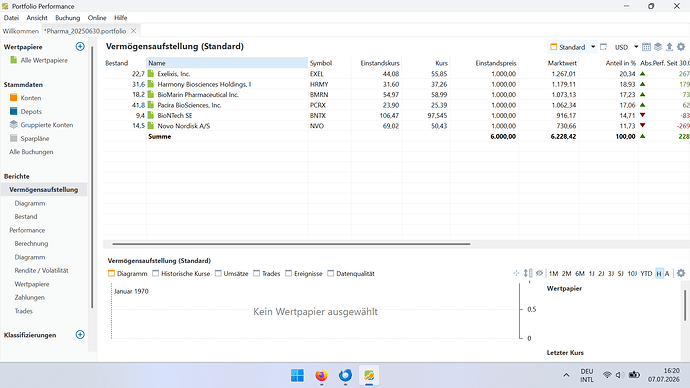Click the vertical axis scaling icon
This screenshot has width=690, height=388.
pyautogui.click(x=528, y=273)
